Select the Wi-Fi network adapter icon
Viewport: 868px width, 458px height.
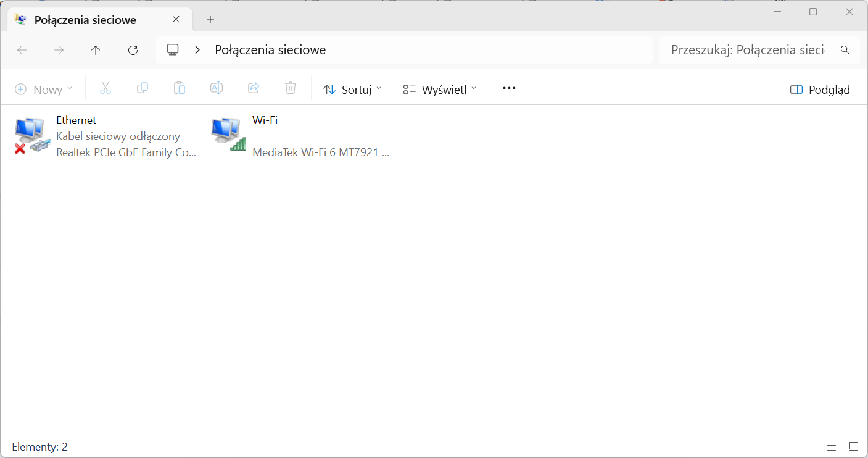coord(228,134)
